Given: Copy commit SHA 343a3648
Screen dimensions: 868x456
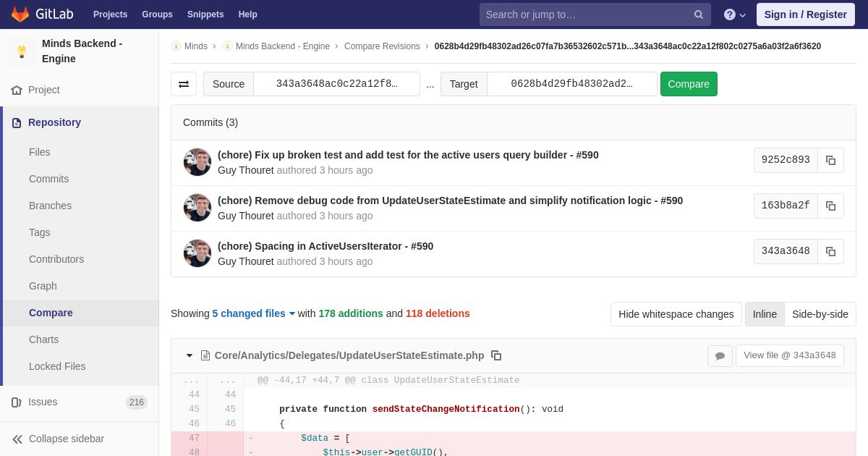Looking at the screenshot, I should 830,252.
